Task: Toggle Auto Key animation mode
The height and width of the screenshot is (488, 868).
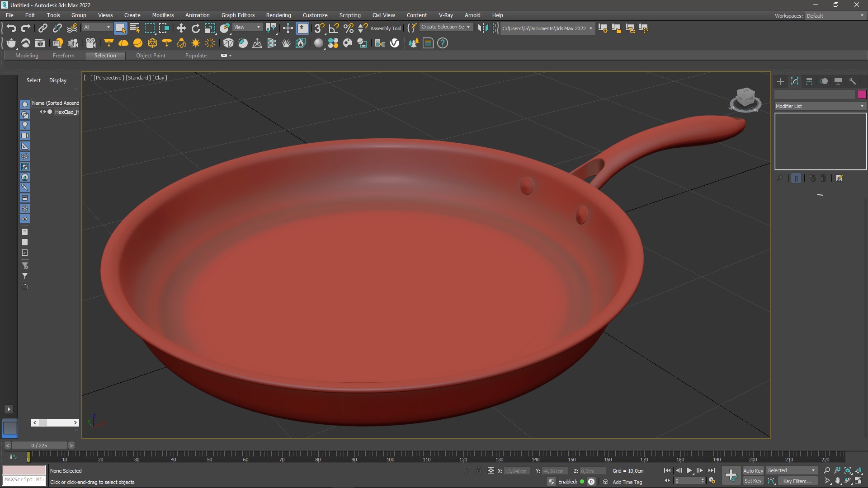Action: point(753,471)
